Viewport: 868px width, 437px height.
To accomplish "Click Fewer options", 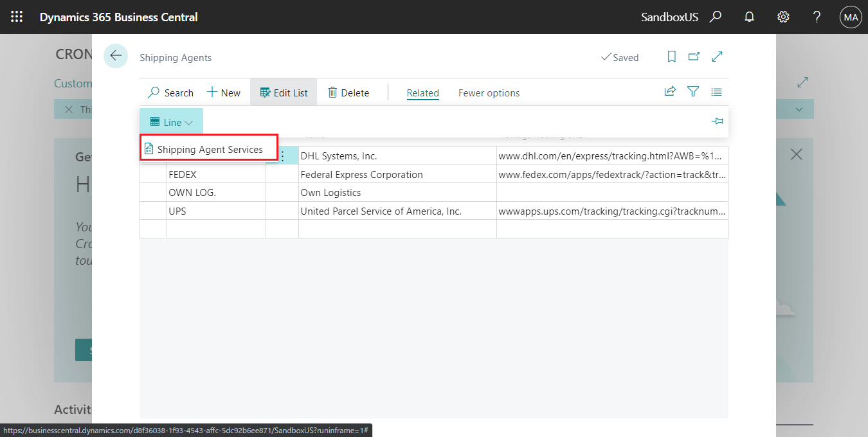I will (489, 93).
